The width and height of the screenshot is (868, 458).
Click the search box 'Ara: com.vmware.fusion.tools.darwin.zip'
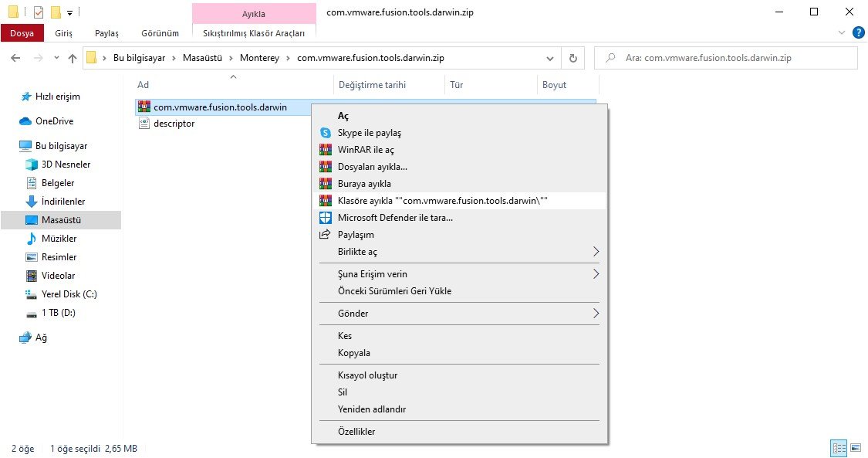click(x=726, y=58)
